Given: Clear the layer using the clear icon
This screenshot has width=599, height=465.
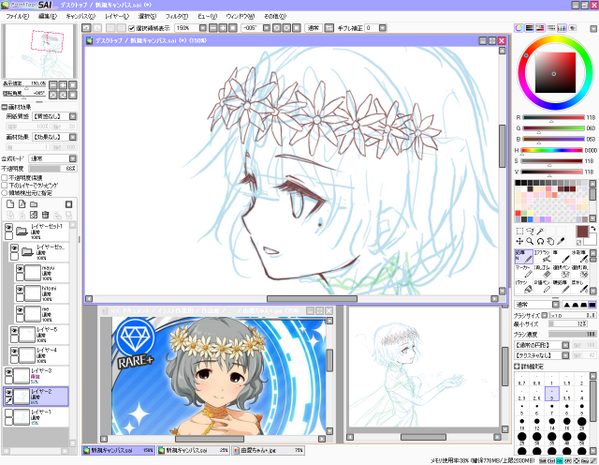Looking at the screenshot, I should point(34,215).
